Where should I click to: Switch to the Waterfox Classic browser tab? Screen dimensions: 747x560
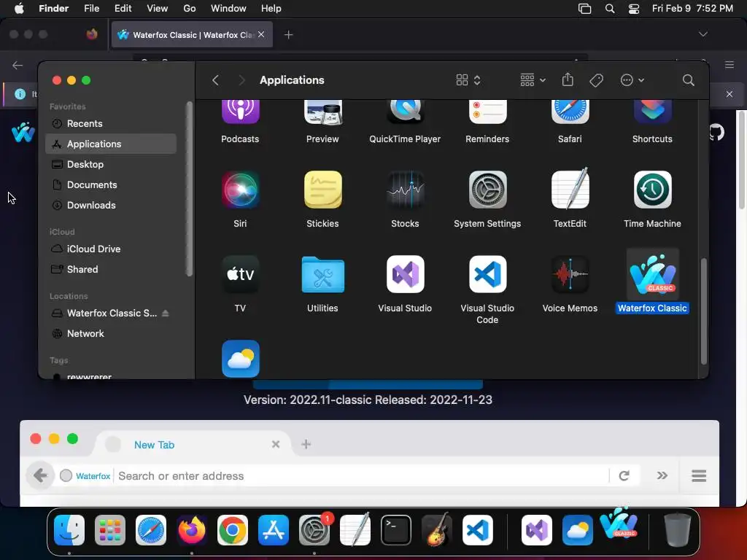(192, 34)
